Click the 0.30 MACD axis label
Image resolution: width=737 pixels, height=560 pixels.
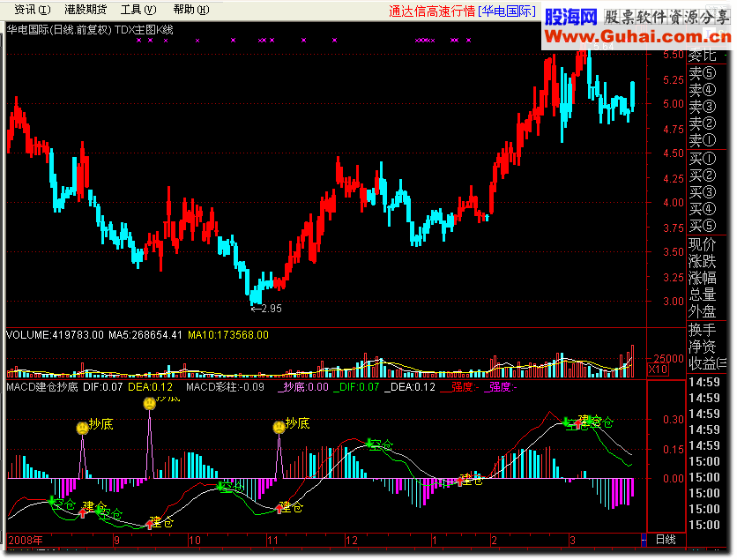(x=673, y=420)
